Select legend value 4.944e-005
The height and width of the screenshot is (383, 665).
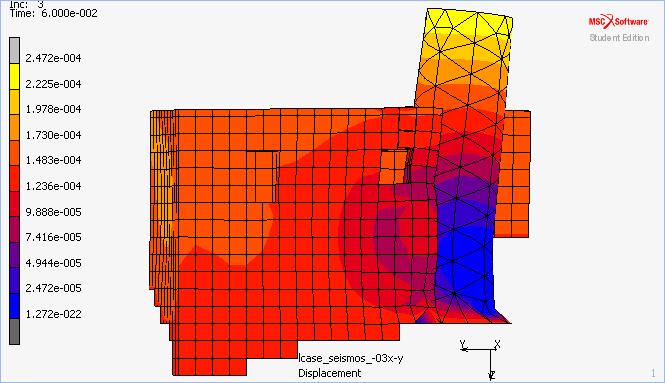click(x=53, y=263)
